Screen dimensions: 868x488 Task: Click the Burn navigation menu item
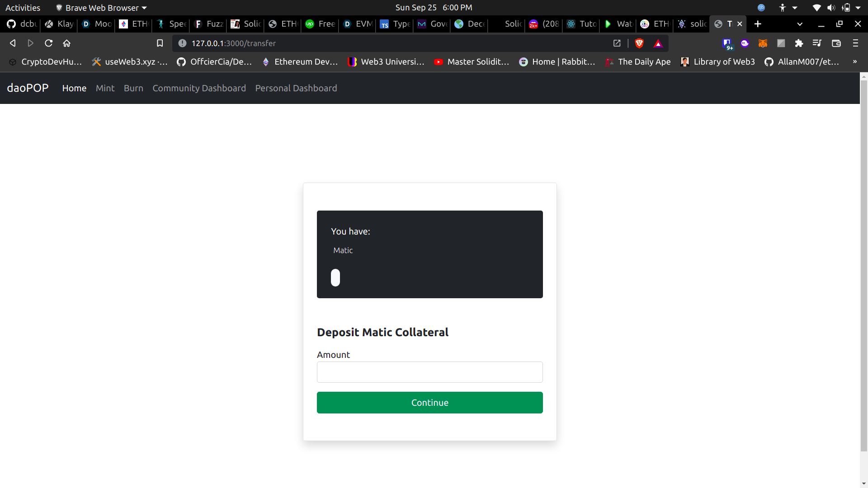click(x=133, y=88)
